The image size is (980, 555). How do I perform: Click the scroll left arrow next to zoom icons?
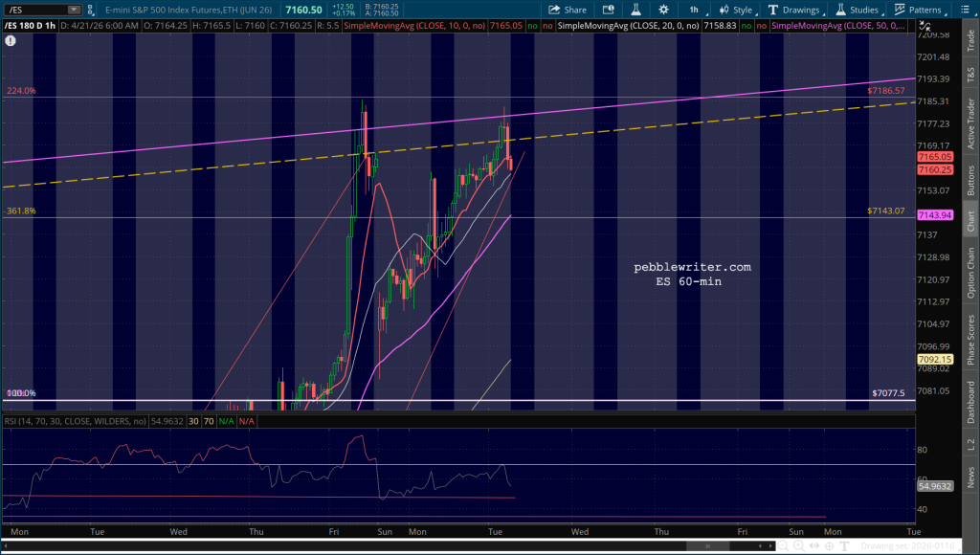pyautogui.click(x=761, y=546)
